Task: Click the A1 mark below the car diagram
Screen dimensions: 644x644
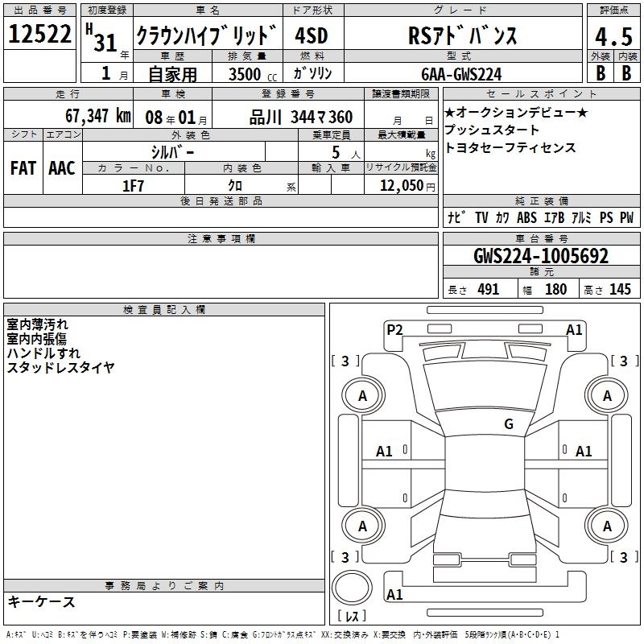Action: tap(394, 595)
